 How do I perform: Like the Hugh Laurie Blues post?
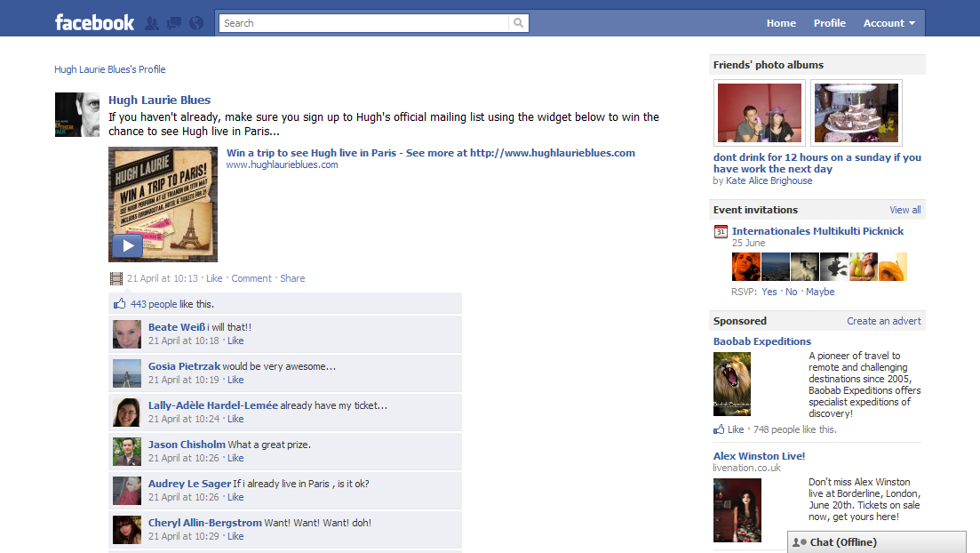click(214, 278)
